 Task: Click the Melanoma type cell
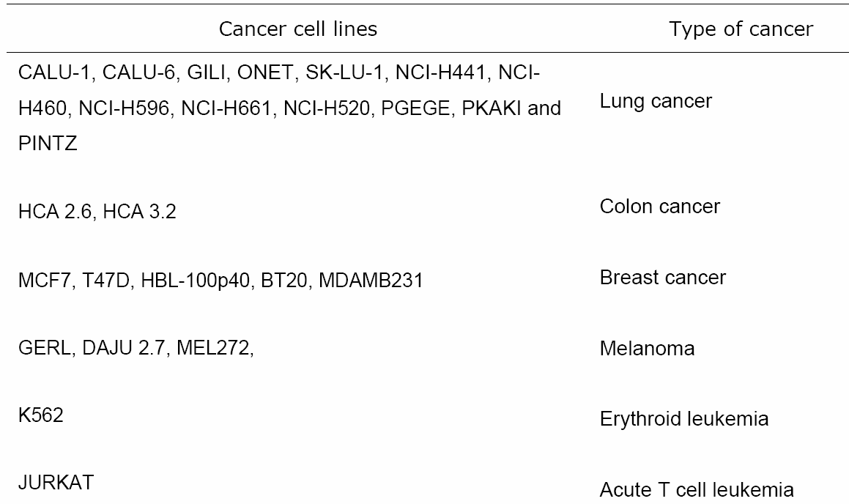(x=647, y=348)
